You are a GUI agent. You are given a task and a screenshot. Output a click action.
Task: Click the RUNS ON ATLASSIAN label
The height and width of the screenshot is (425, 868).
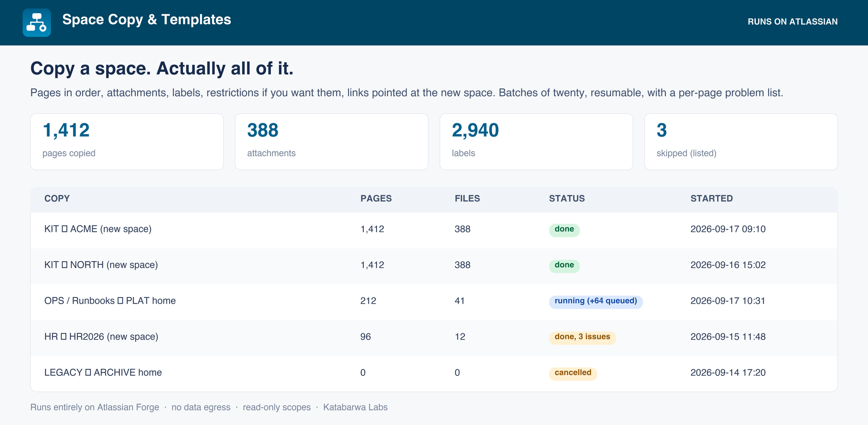pyautogui.click(x=793, y=22)
